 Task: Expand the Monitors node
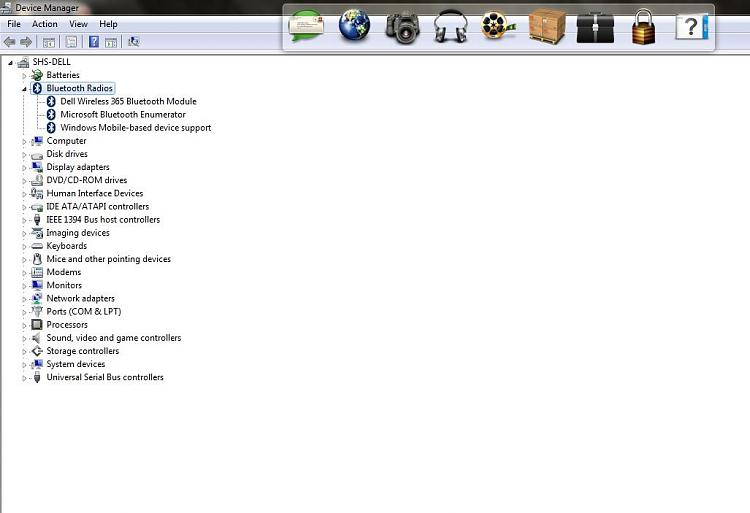tap(24, 286)
